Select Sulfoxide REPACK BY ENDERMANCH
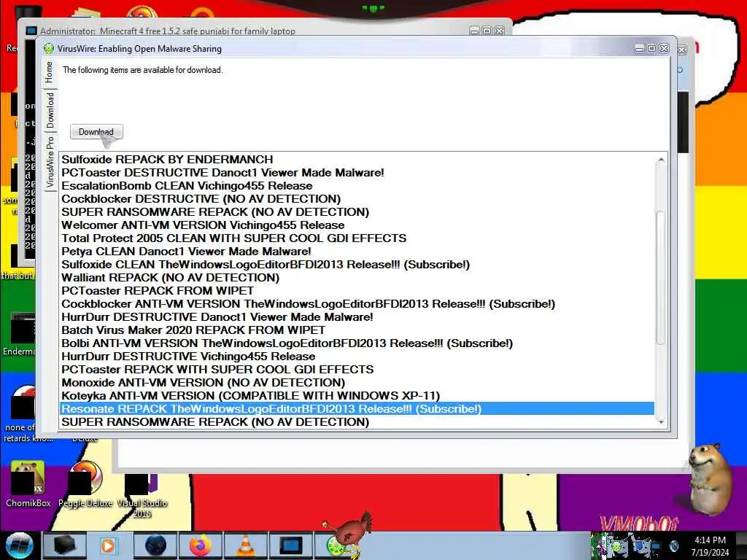The width and height of the screenshot is (747, 560). 357,160
